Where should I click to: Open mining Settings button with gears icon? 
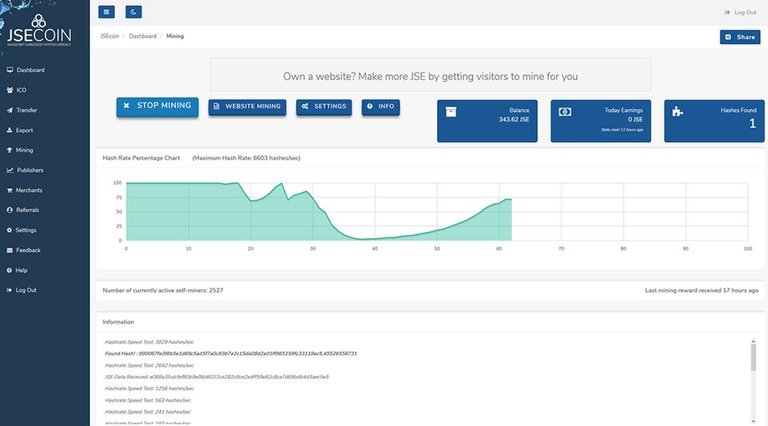(x=324, y=106)
